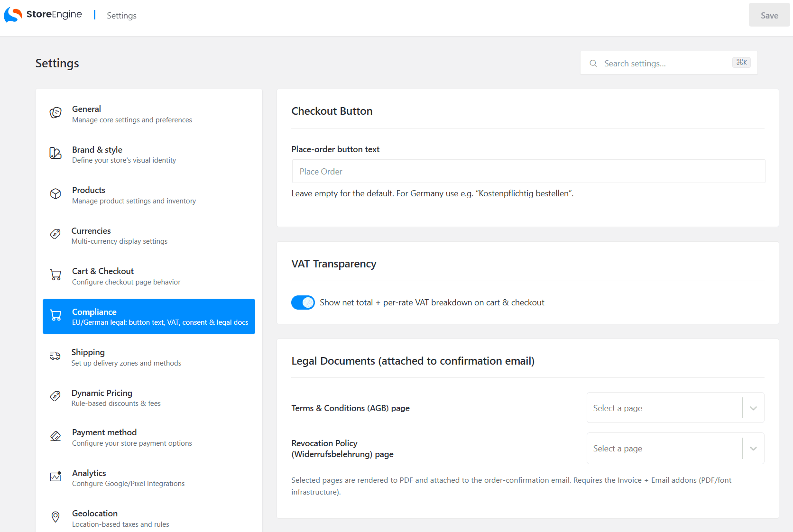Click the Dynamic Pricing tag icon
The height and width of the screenshot is (532, 793).
click(x=55, y=396)
